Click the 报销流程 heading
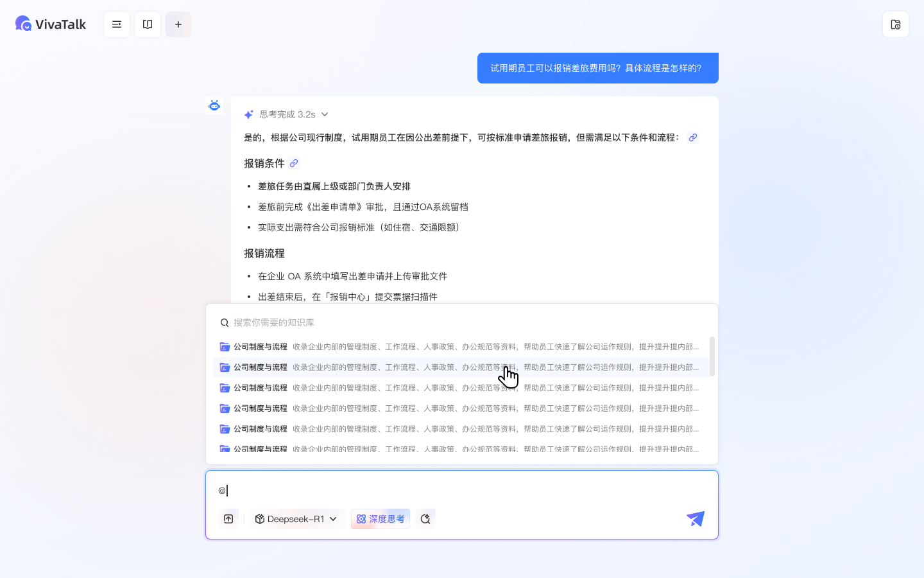This screenshot has width=924, height=578. (x=264, y=253)
